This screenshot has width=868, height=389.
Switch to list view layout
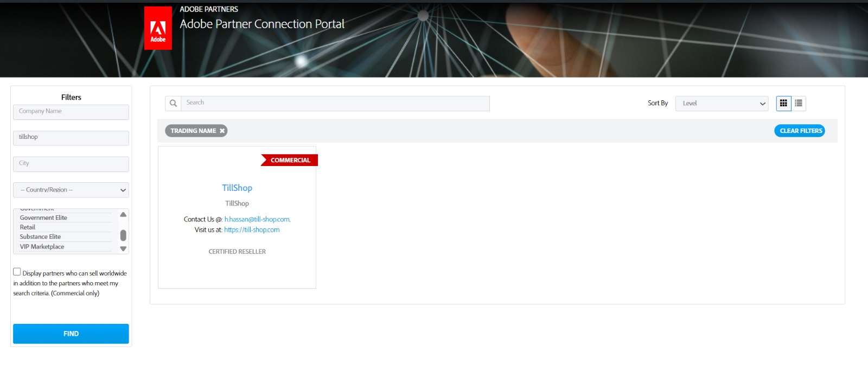coord(799,103)
